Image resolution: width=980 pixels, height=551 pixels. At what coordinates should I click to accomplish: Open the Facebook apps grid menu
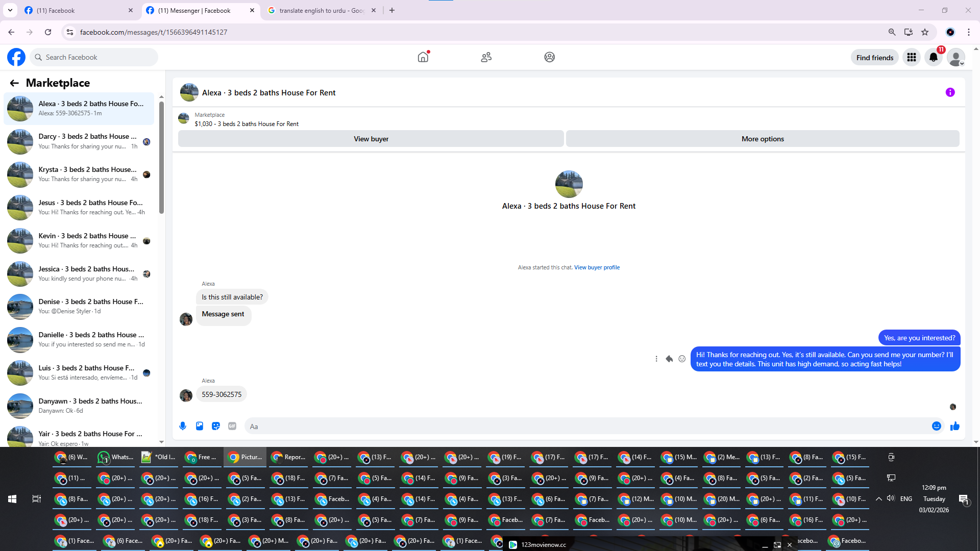point(911,57)
